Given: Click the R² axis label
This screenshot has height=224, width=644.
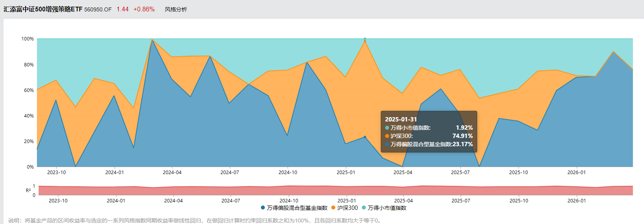Looking at the screenshot, I should tap(28, 191).
